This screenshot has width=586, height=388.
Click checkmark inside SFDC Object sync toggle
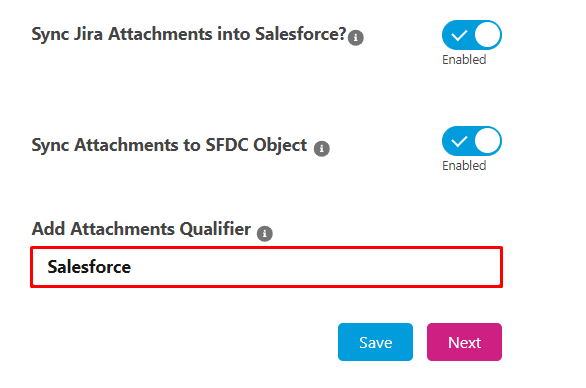(459, 142)
